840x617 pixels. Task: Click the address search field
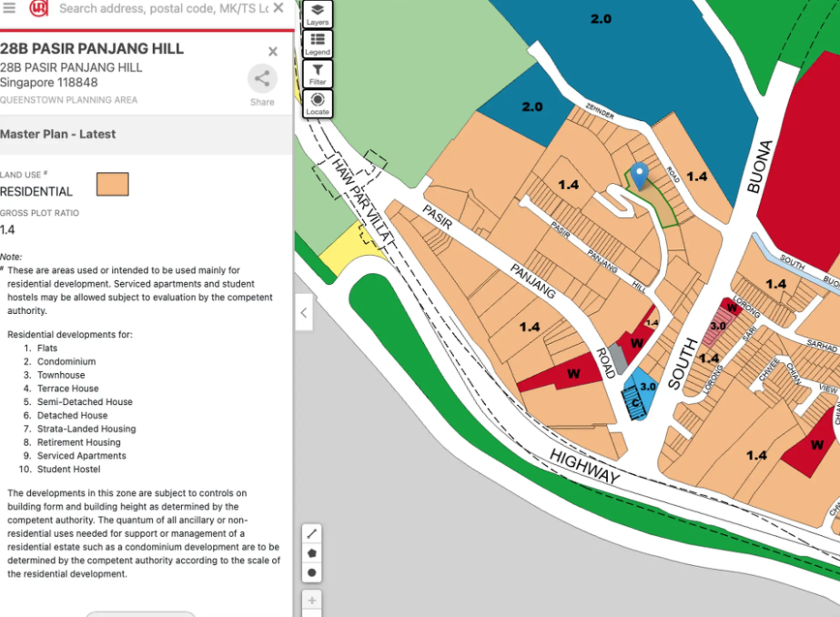[162, 8]
